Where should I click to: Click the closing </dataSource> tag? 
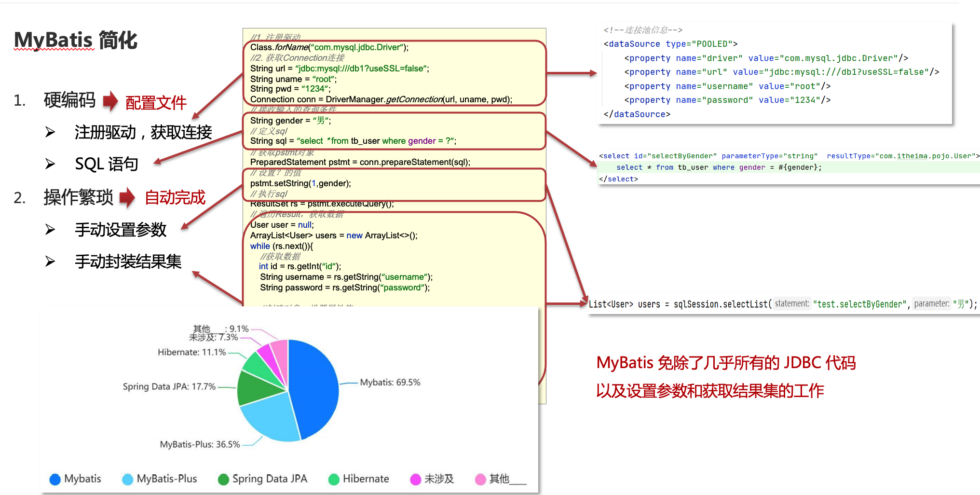(637, 114)
